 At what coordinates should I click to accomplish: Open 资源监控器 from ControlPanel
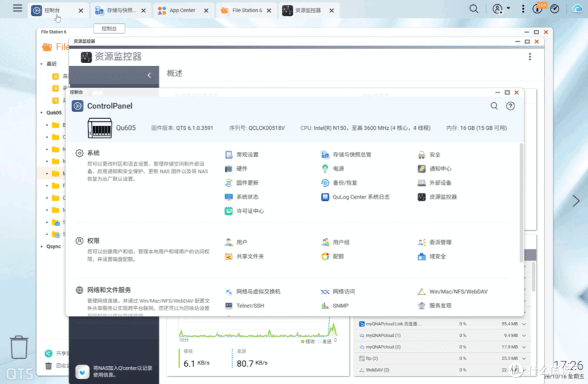437,197
